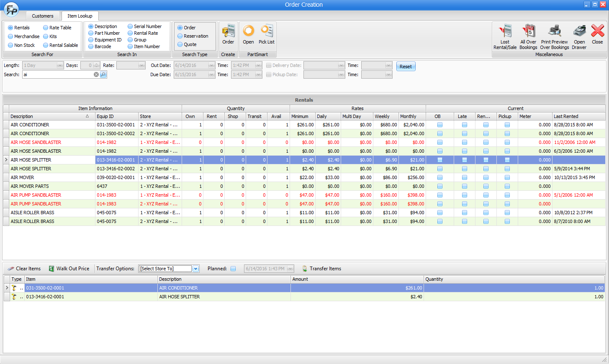Select Rental Salable option
This screenshot has height=364, width=609.
(46, 45)
